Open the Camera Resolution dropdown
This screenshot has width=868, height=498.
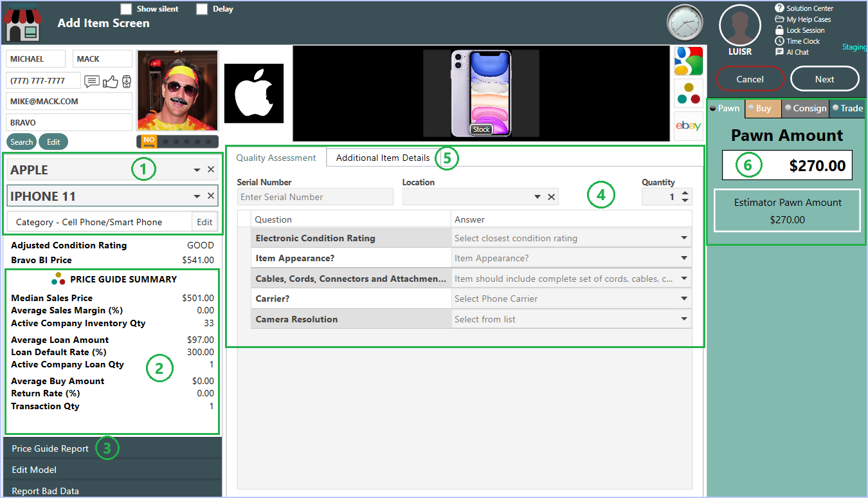[x=684, y=319]
